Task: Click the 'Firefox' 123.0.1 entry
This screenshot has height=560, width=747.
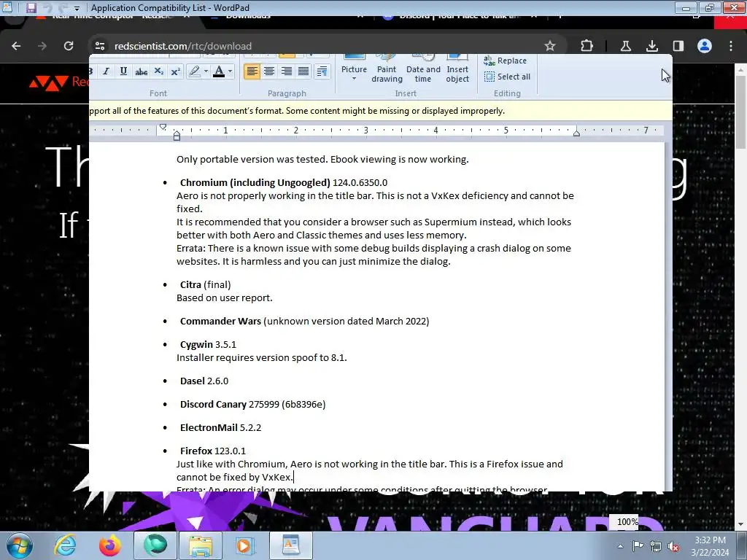Action: (x=212, y=451)
